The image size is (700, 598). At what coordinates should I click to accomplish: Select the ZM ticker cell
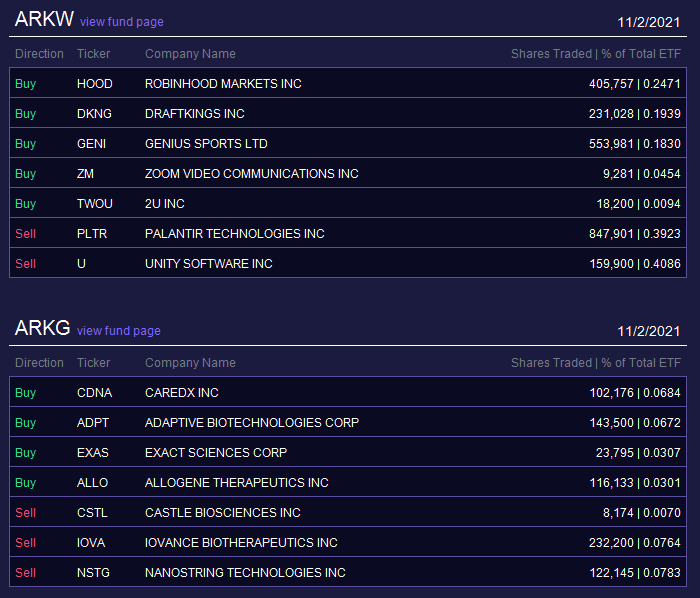coord(85,174)
